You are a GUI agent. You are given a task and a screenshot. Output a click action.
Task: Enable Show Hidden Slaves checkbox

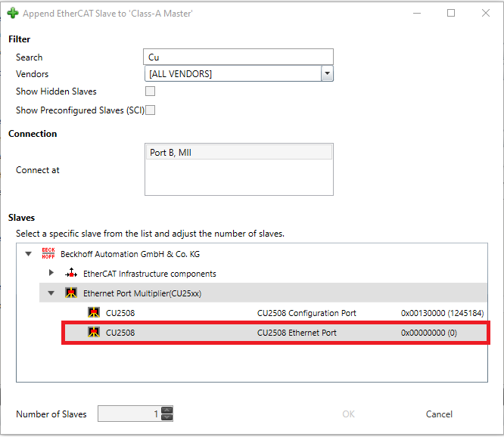coord(150,91)
